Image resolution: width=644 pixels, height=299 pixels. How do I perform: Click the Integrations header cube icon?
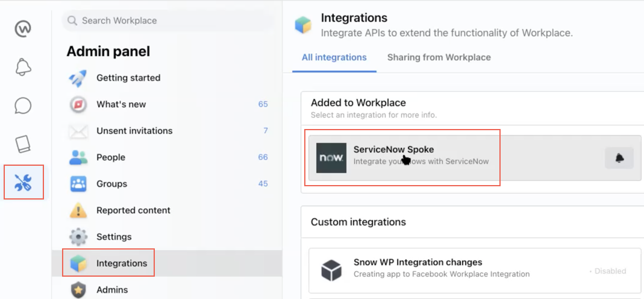[304, 25]
